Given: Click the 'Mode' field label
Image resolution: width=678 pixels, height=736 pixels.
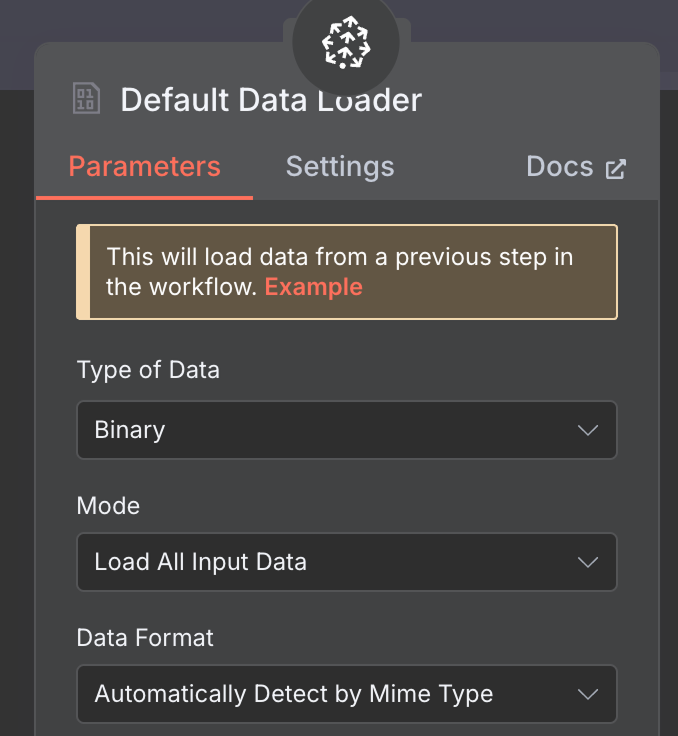Looking at the screenshot, I should (x=108, y=506).
